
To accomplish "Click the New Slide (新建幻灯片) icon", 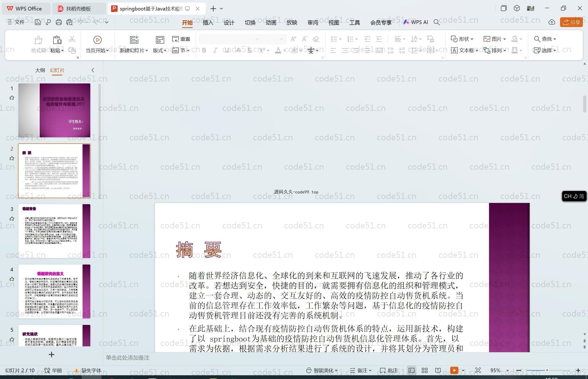I will pos(134,40).
